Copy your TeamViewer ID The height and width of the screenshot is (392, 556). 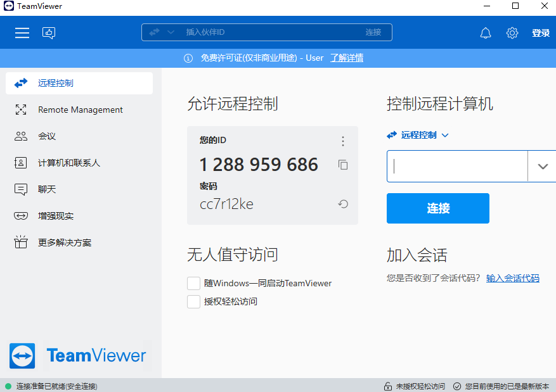[343, 165]
